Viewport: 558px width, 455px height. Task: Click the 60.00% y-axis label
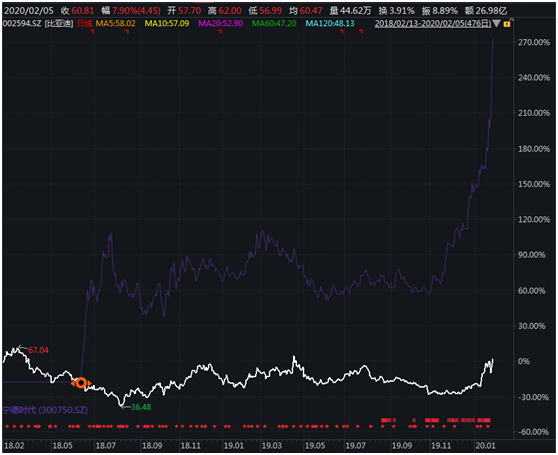click(x=532, y=291)
